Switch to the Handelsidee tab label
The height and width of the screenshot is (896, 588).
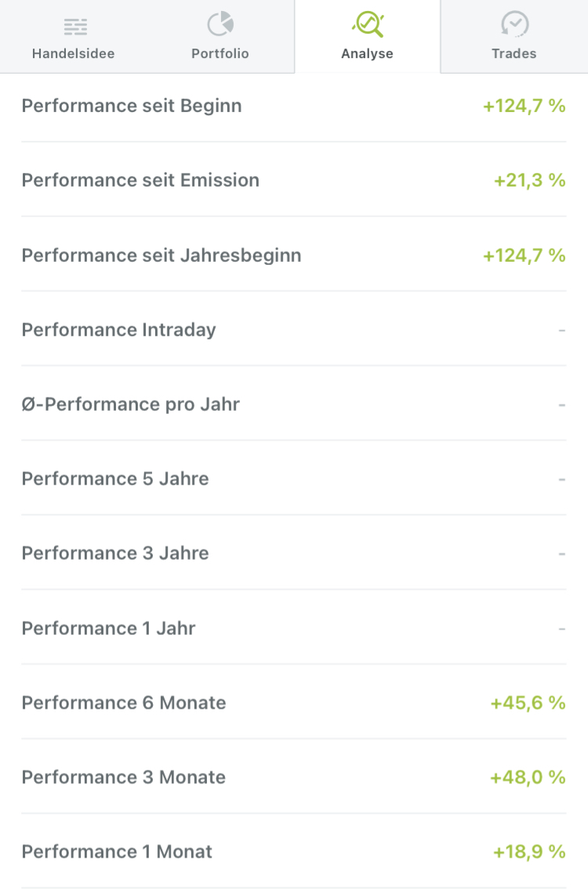click(x=73, y=54)
